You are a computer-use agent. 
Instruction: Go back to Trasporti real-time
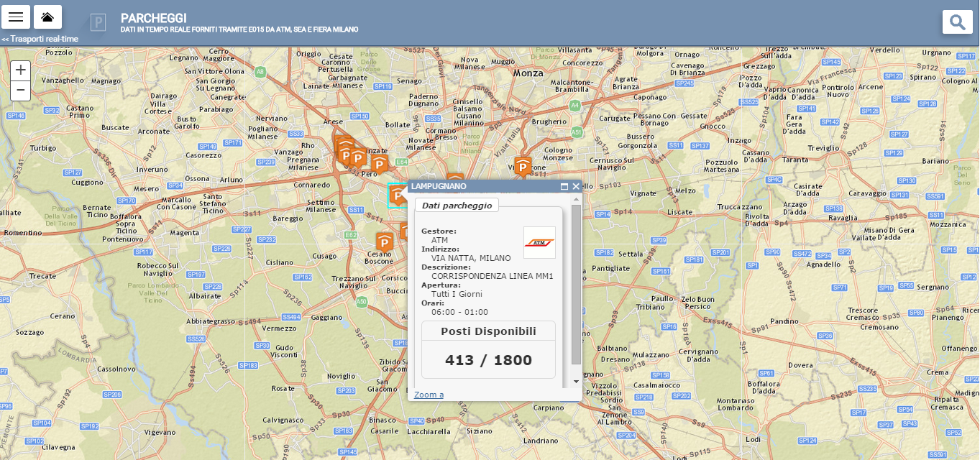[40, 39]
